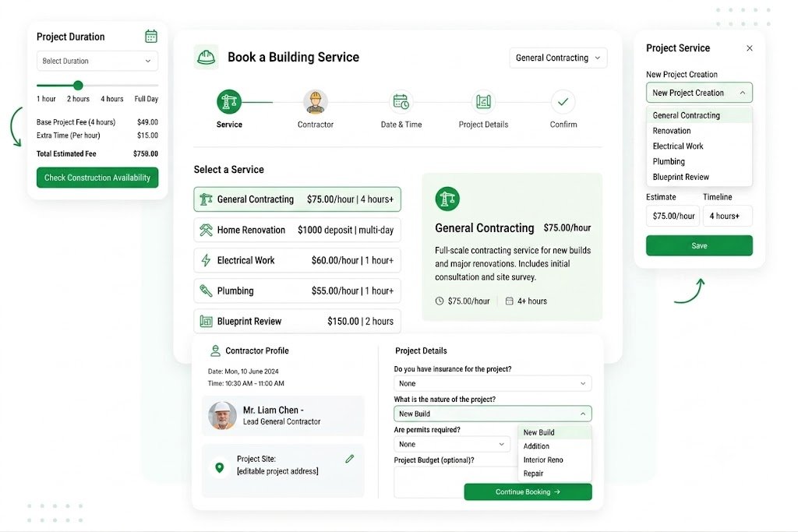Click "Time: 10:30 AM - 11:00 AM" text

click(245, 383)
